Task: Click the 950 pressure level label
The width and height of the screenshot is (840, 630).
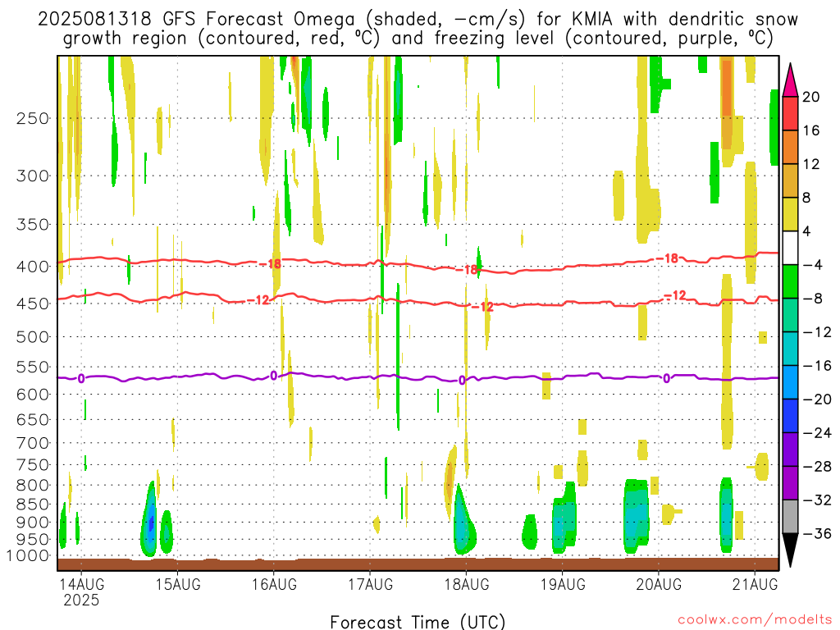Action: [33, 540]
